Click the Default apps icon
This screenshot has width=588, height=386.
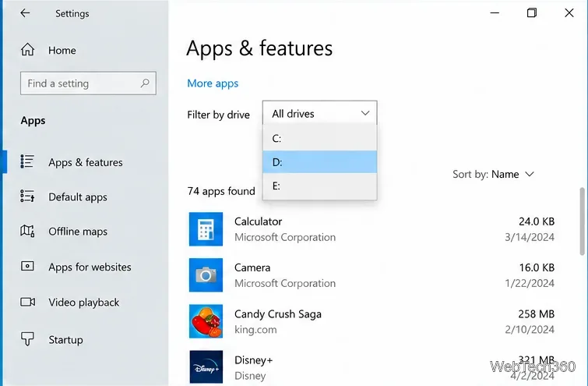pyautogui.click(x=27, y=196)
